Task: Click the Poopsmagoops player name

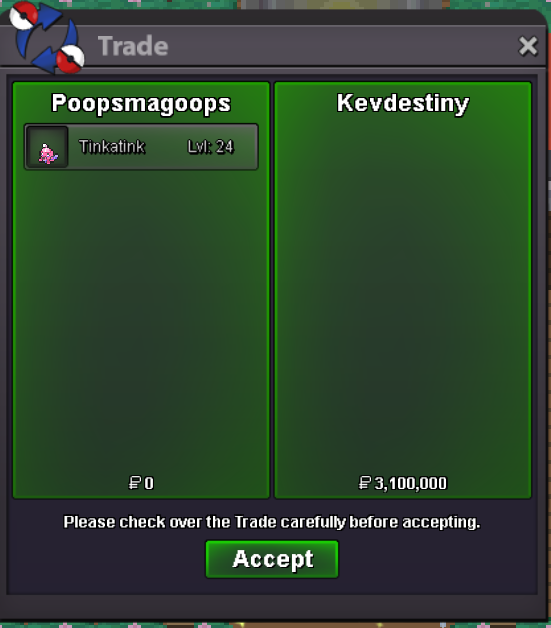Action: 141,103
